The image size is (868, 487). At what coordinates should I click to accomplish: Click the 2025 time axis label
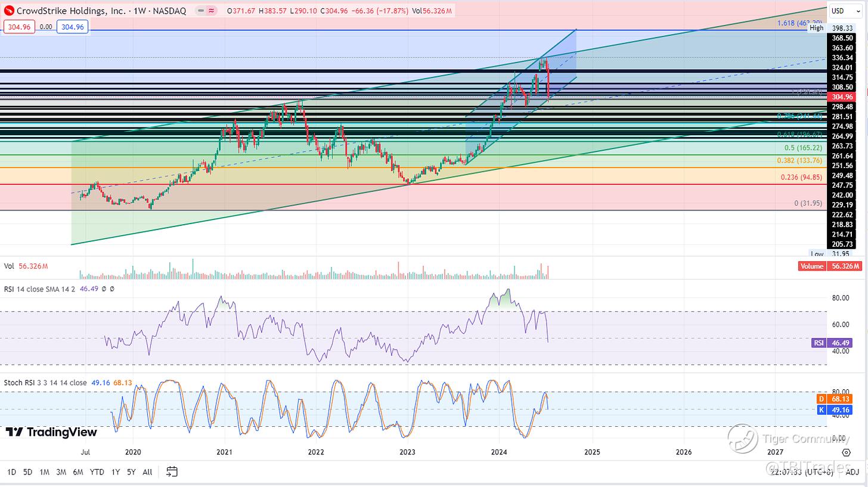coord(591,452)
